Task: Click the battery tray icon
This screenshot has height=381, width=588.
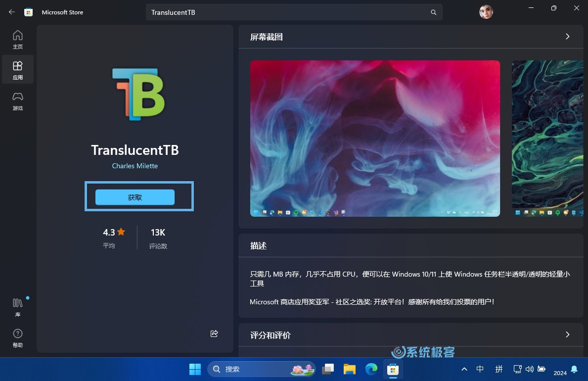Action: pos(542,369)
